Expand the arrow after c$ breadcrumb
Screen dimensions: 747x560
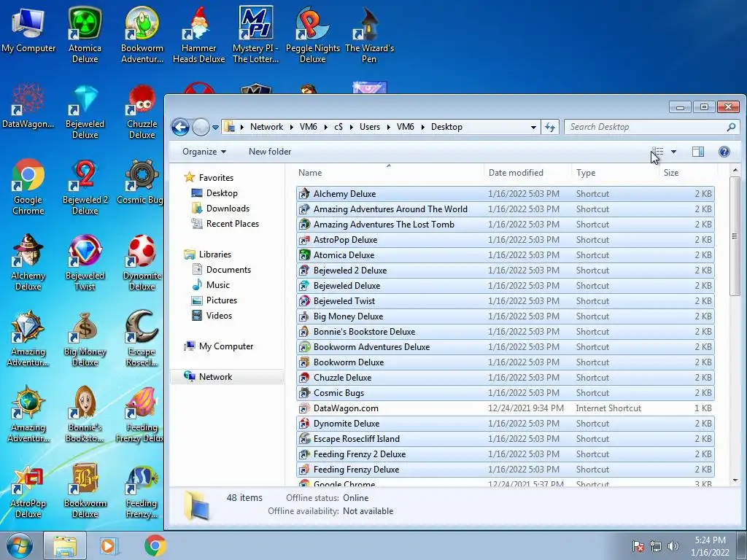pyautogui.click(x=351, y=127)
